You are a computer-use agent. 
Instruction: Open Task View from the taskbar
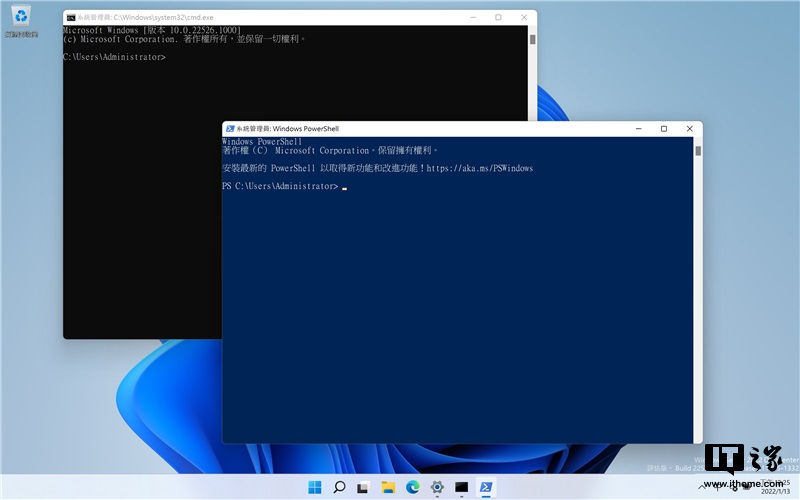pos(364,487)
